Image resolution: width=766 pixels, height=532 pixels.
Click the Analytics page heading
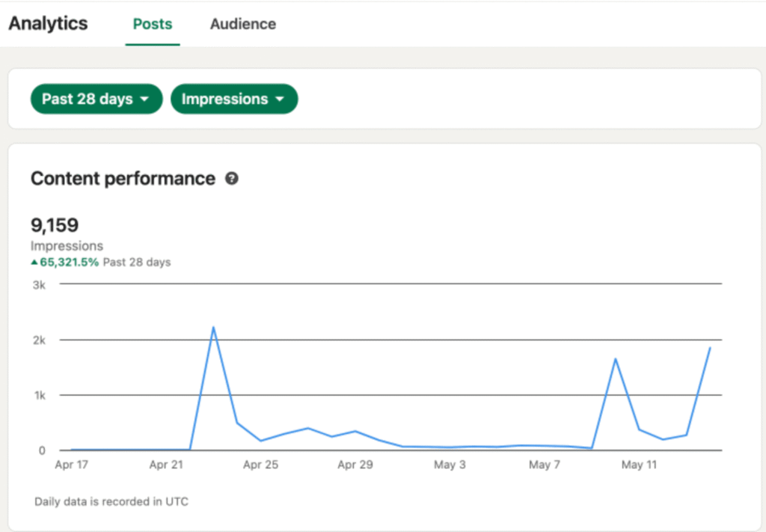pyautogui.click(x=48, y=23)
